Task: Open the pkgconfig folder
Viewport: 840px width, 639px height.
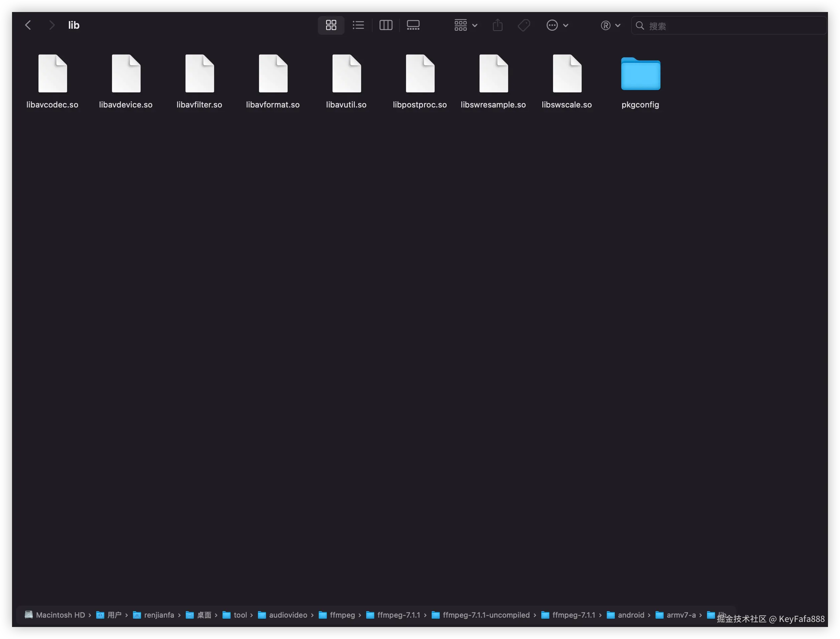Action: click(x=640, y=74)
